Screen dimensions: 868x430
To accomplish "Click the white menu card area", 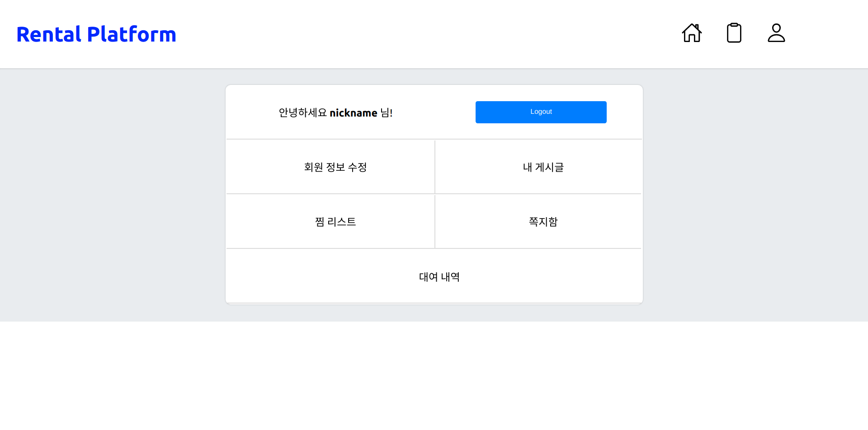I will (x=434, y=193).
